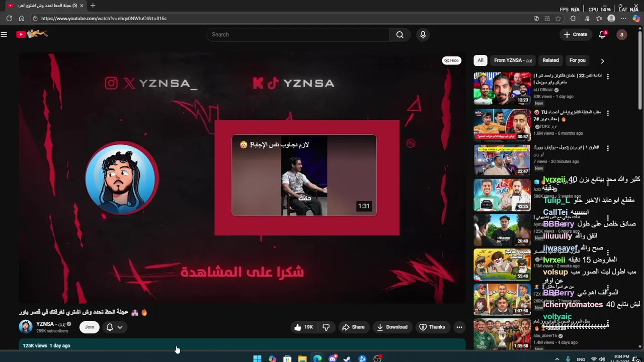Open more actions under the video

coord(459,327)
